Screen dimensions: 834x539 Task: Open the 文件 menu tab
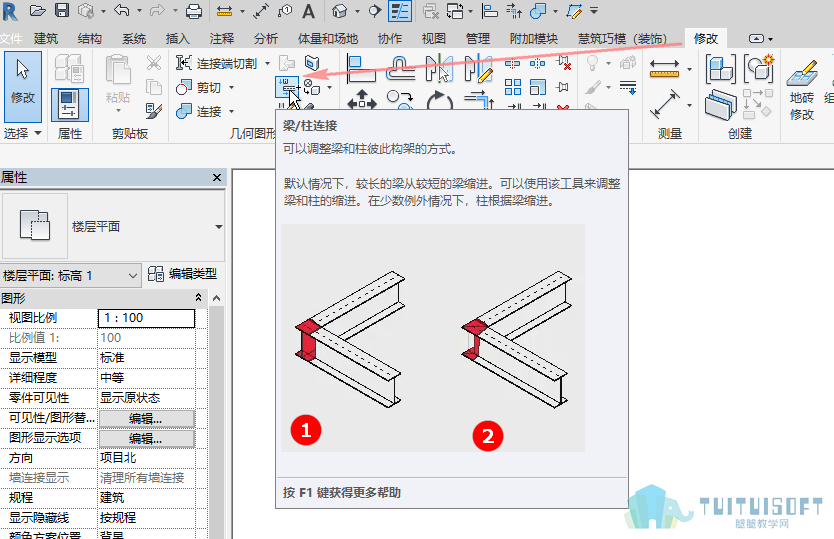coord(11,39)
